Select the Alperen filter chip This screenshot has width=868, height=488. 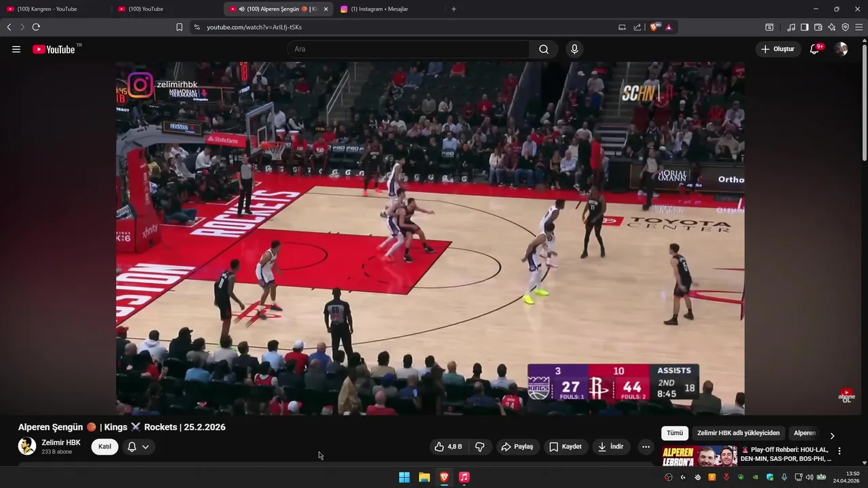pos(805,433)
